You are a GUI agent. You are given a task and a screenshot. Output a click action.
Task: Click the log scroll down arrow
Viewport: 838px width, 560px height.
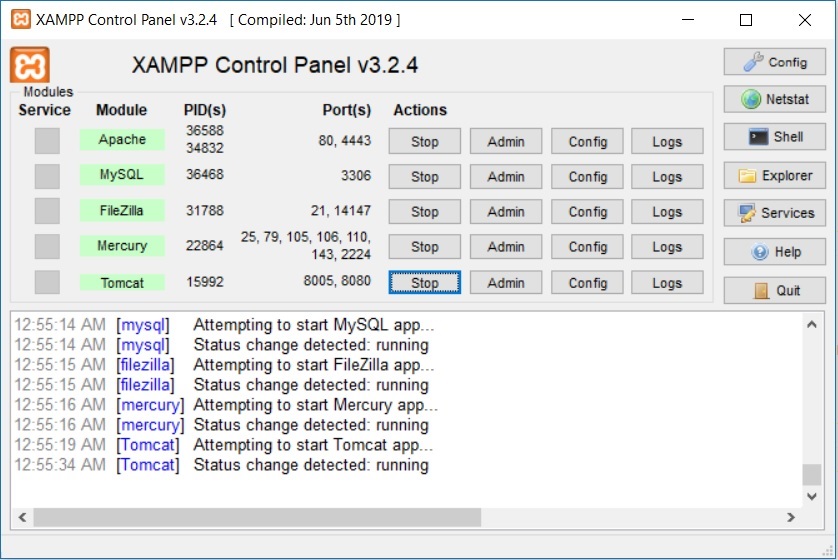click(x=812, y=496)
